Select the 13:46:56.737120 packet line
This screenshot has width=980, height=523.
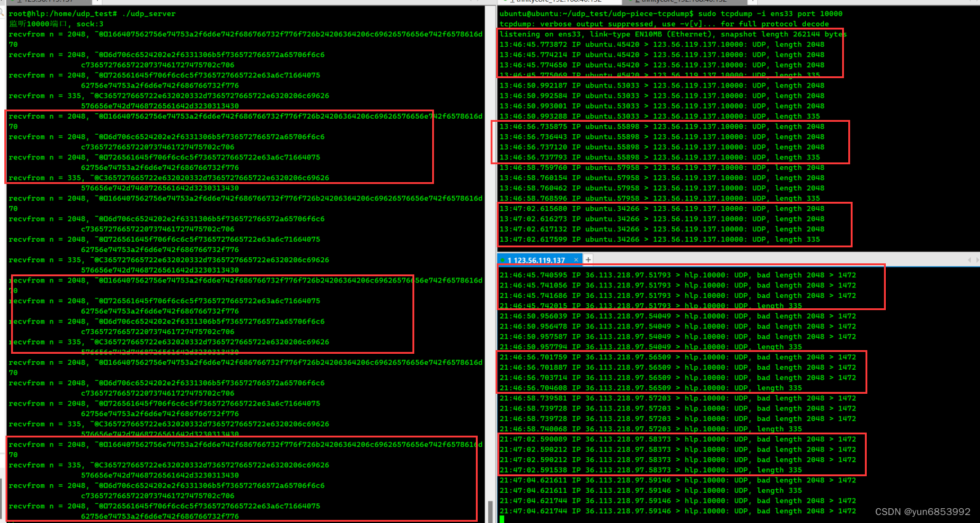(x=662, y=147)
